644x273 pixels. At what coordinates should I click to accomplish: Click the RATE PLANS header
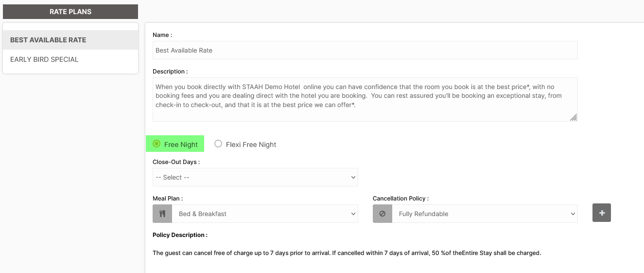(70, 12)
